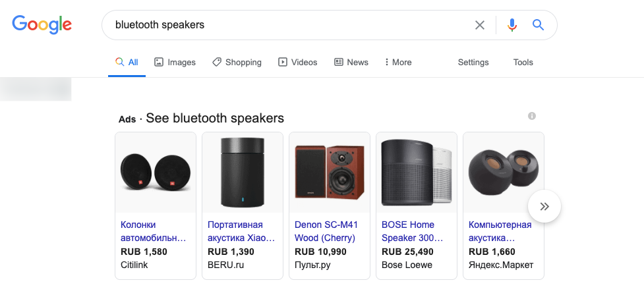Click the blue magnifier search icon
The width and height of the screenshot is (644, 301).
[538, 25]
